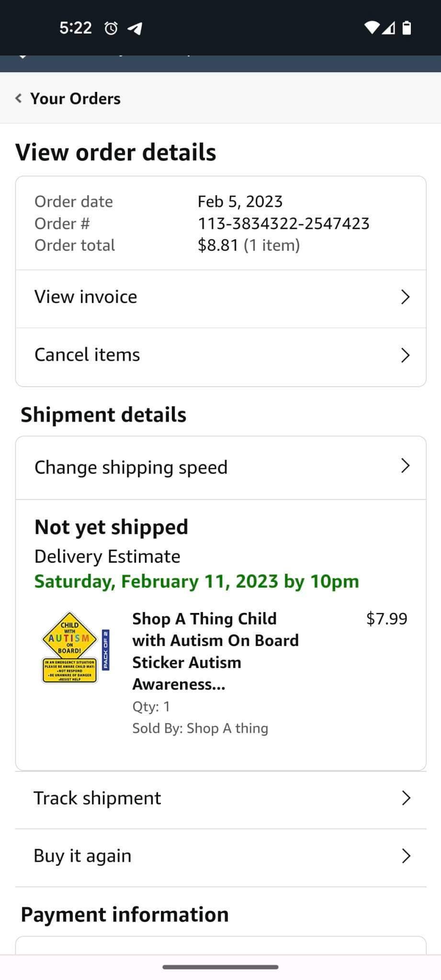441x980 pixels.
Task: Tap the Buy it again chevron arrow
Action: [x=406, y=856]
